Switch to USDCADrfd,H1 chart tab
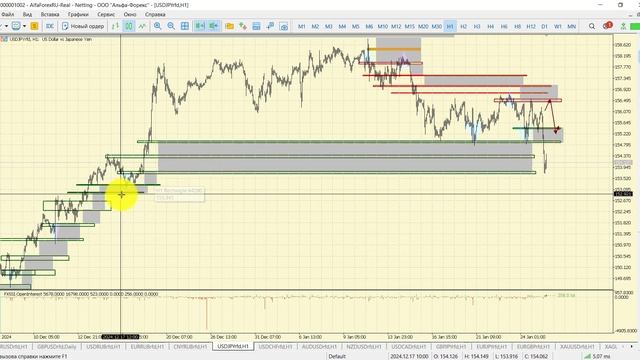640x360 pixels. tap(409, 347)
